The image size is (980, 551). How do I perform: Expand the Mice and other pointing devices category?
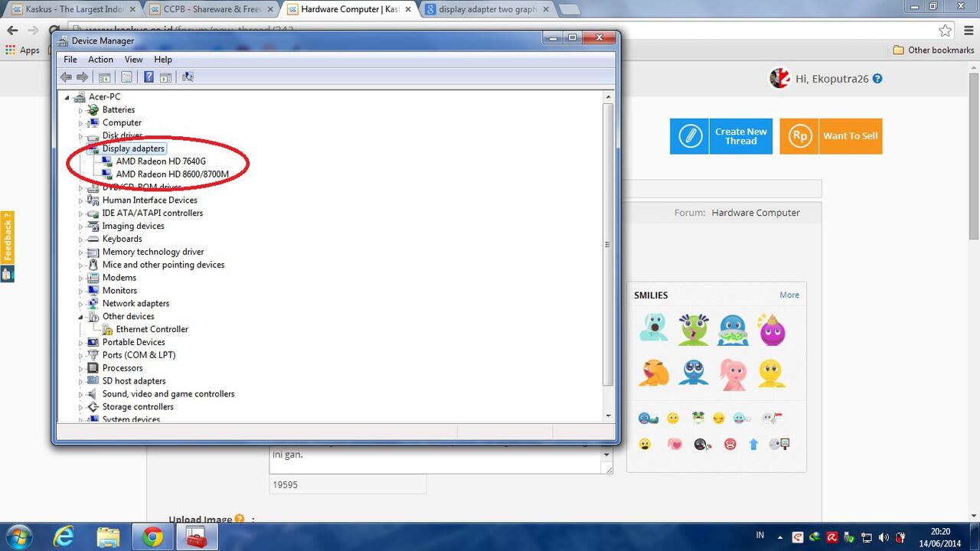[x=80, y=265]
